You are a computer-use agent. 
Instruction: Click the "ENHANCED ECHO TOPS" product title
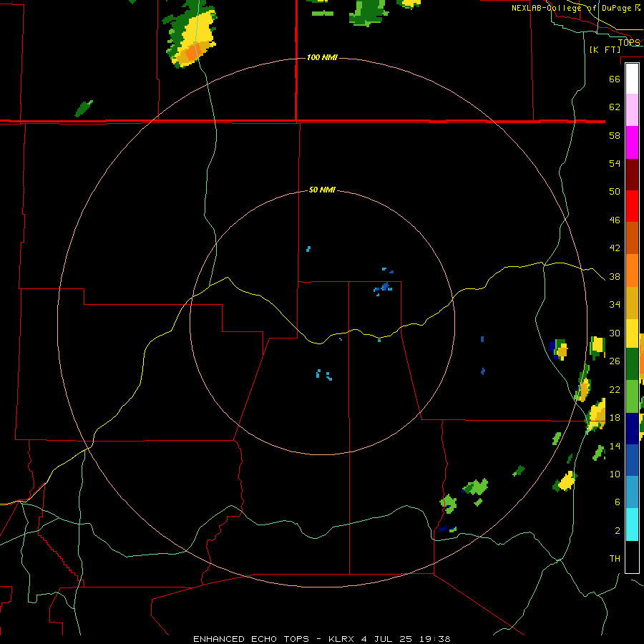251,639
